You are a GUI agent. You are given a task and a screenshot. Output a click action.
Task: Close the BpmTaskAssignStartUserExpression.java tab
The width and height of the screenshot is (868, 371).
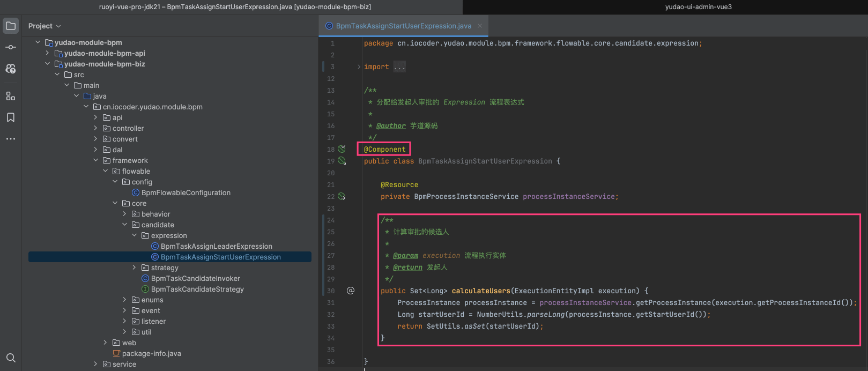[480, 26]
